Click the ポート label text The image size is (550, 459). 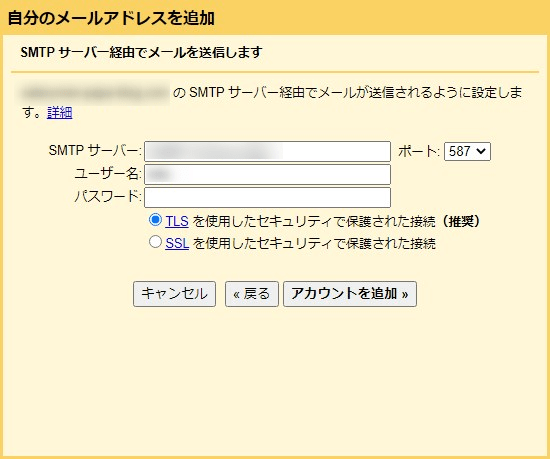click(x=419, y=151)
